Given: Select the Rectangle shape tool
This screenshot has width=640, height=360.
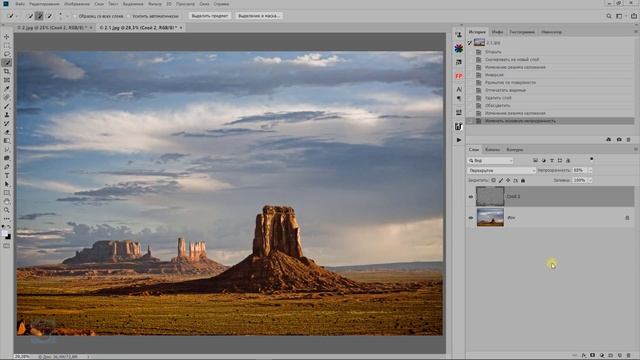Looking at the screenshot, I should point(7,193).
